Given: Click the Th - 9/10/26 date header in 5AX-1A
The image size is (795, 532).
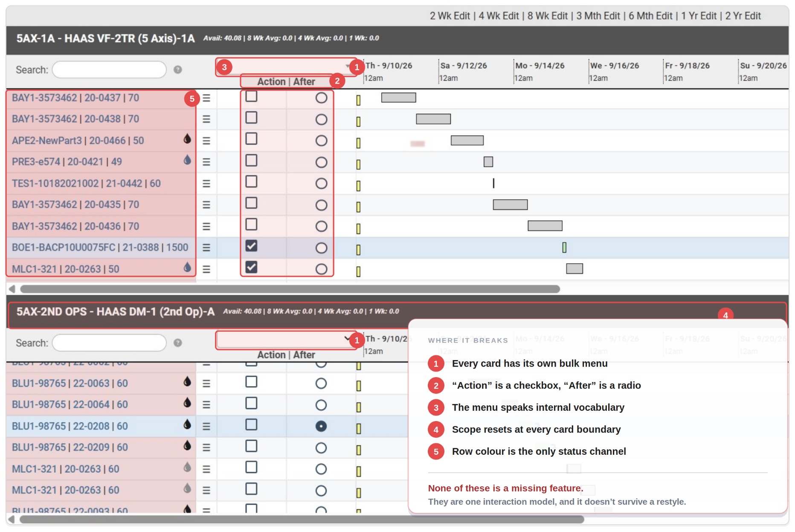Looking at the screenshot, I should pos(389,66).
